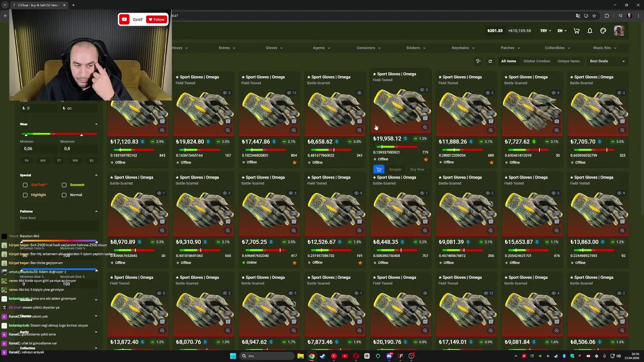Open Google Chrome from the taskbar
The height and width of the screenshot is (362, 644).
(x=311, y=356)
